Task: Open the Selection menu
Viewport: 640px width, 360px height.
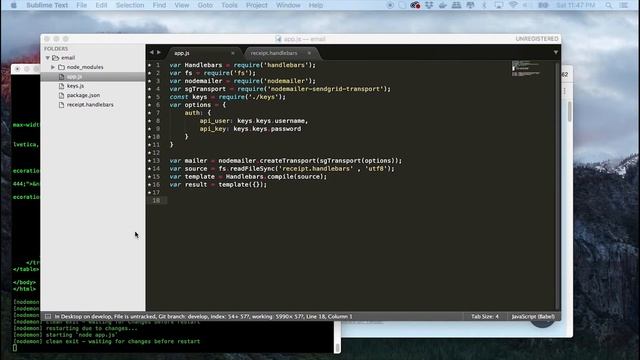Action: [x=130, y=5]
